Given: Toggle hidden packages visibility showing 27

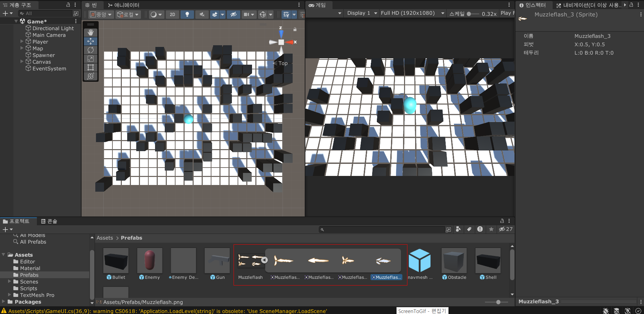Looking at the screenshot, I should point(506,229).
